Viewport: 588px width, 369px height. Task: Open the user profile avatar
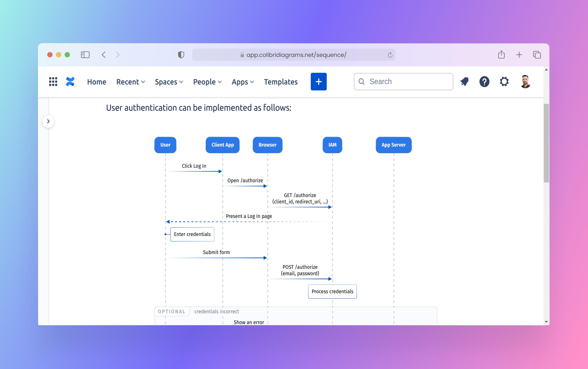(525, 82)
